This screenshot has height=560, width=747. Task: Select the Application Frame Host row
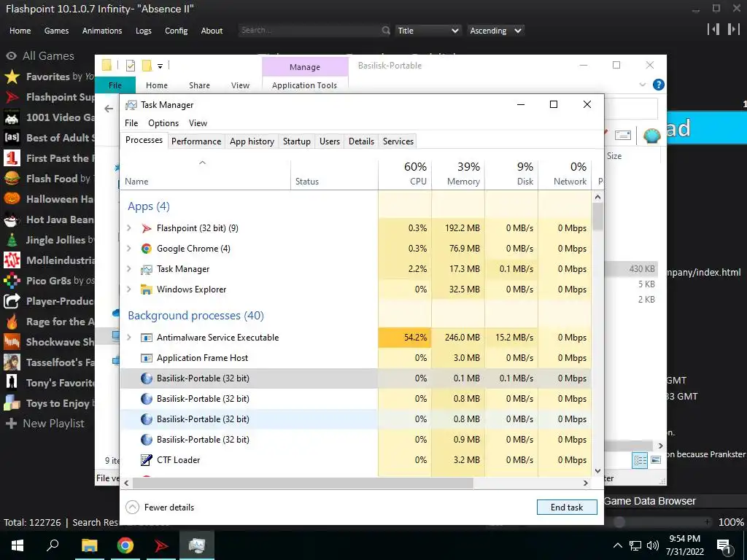coord(356,358)
